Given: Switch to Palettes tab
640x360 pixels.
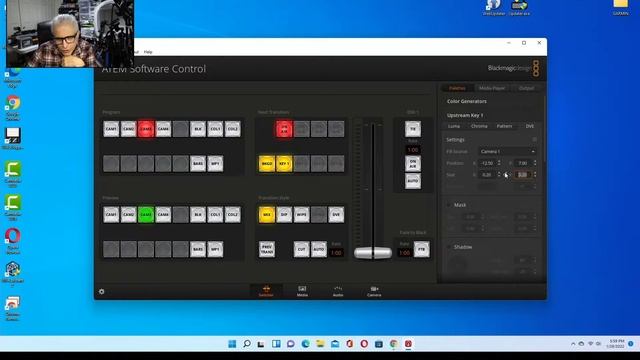Looking at the screenshot, I should coord(457,88).
